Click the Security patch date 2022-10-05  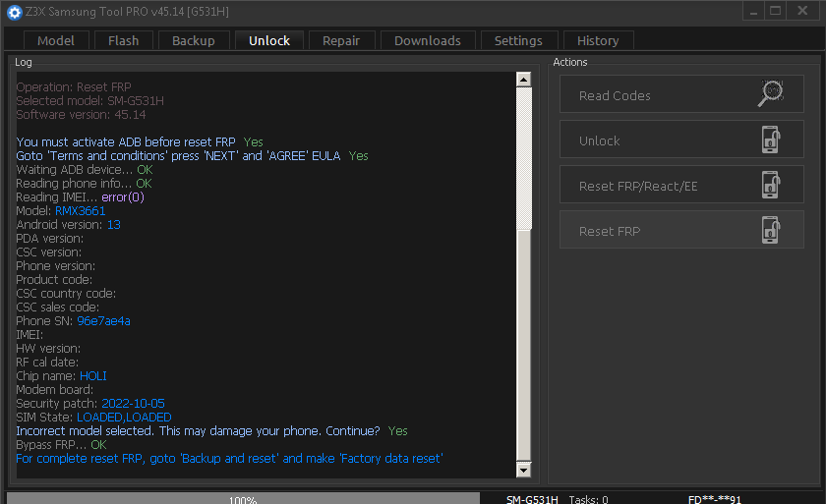tap(134, 404)
